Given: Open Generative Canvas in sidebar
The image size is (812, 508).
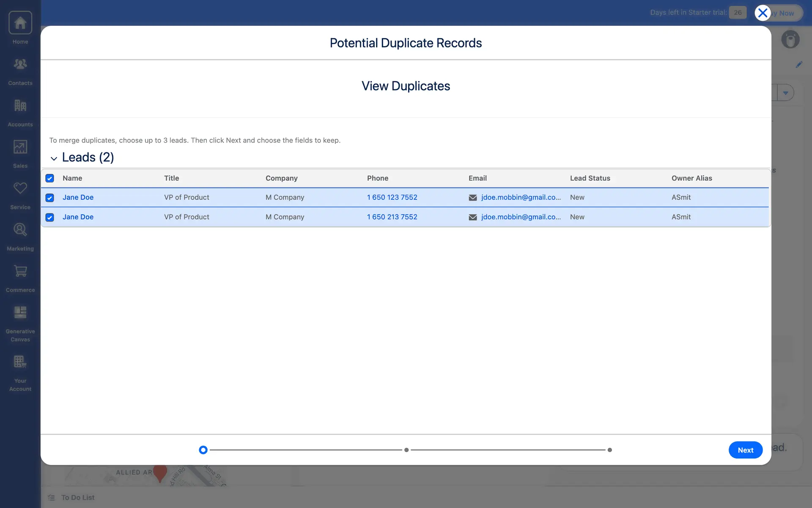Looking at the screenshot, I should (20, 313).
